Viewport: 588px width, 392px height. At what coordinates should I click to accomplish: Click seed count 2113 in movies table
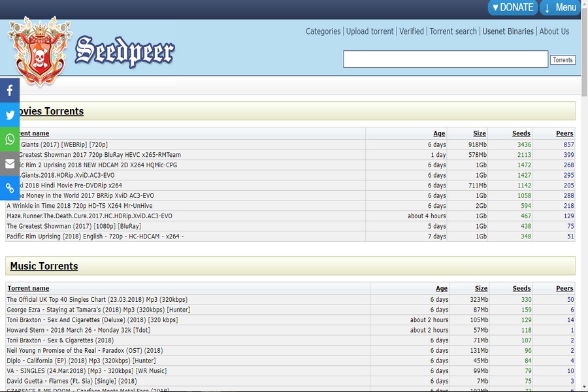pyautogui.click(x=524, y=155)
